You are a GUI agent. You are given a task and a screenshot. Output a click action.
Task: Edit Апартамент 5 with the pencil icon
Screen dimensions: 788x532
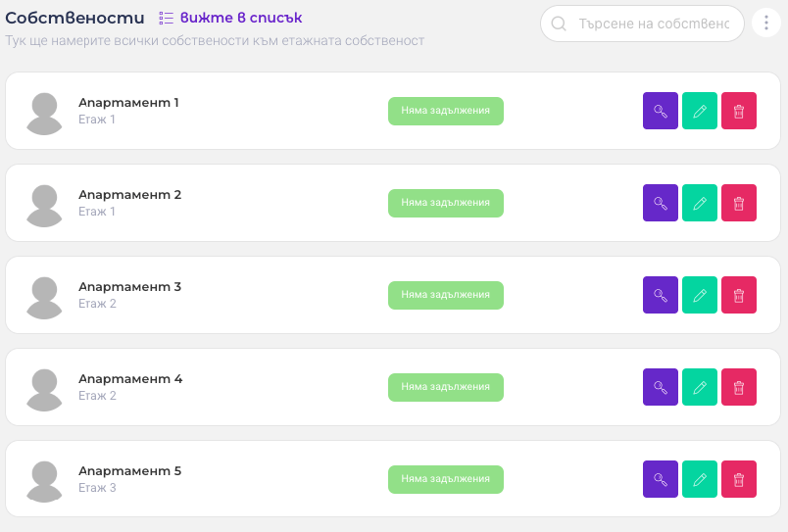click(700, 479)
